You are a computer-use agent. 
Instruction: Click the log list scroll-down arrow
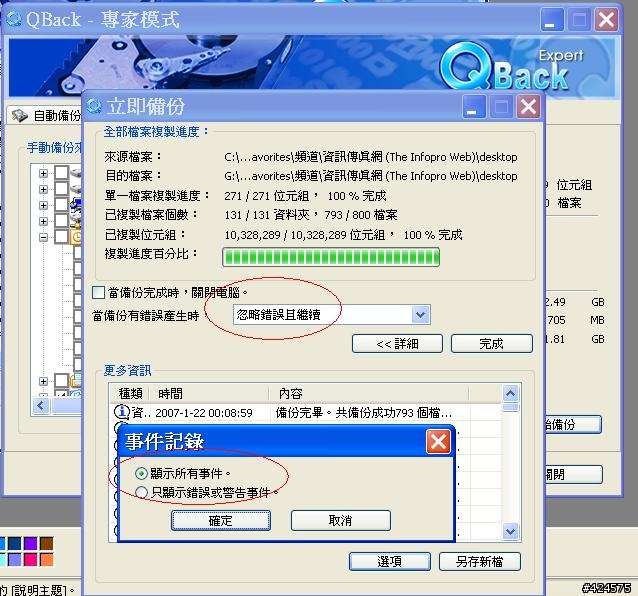pos(511,531)
